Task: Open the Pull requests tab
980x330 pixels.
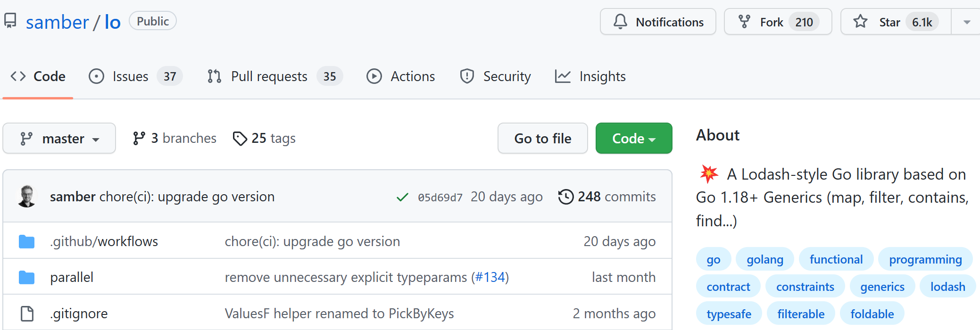Action: click(275, 76)
